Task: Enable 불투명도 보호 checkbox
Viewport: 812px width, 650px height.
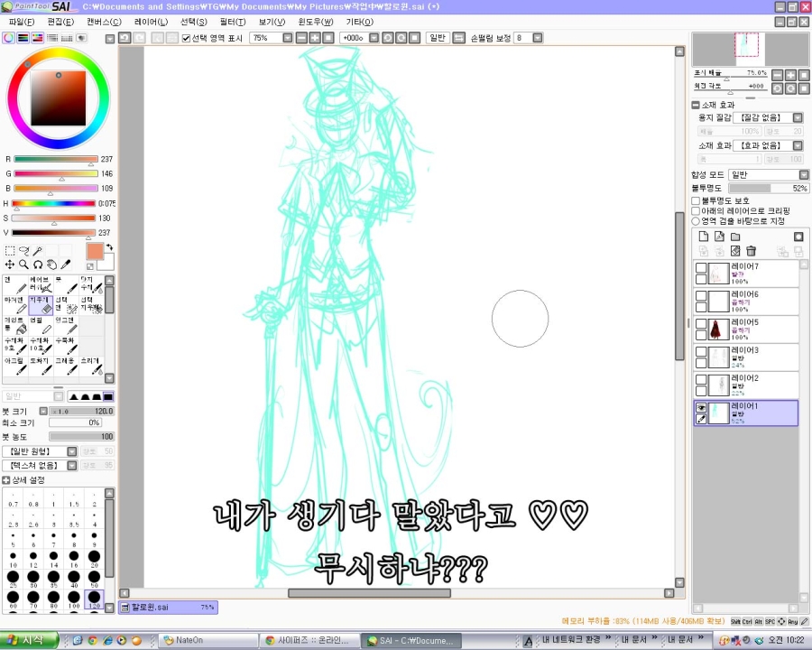Action: tap(696, 200)
